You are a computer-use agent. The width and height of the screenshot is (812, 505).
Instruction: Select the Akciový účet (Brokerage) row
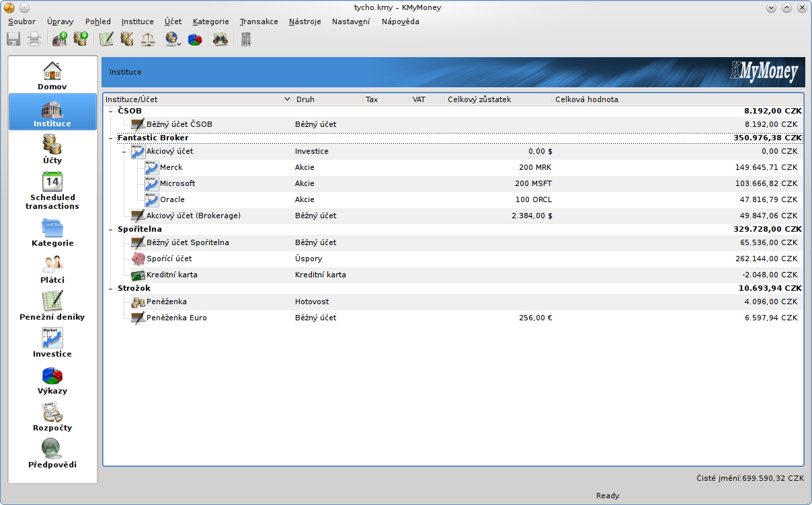[x=454, y=216]
